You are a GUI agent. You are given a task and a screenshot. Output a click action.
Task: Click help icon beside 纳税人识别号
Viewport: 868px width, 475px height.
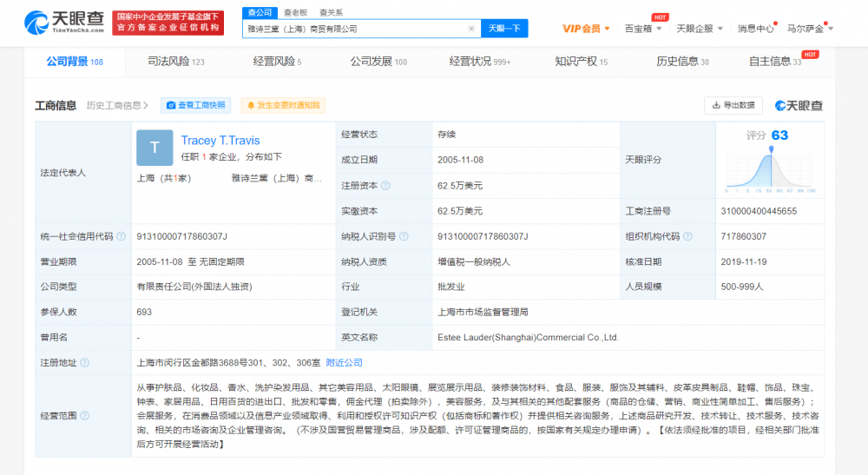click(x=404, y=236)
